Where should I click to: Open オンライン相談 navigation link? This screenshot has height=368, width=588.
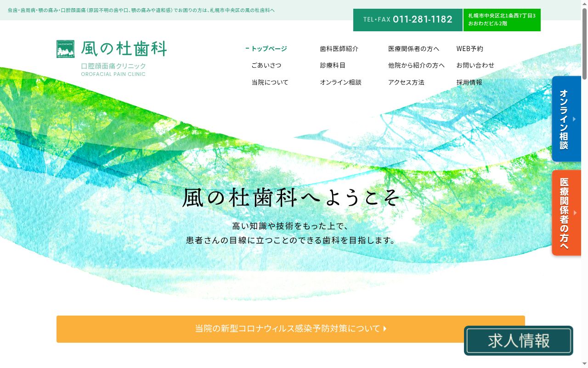[x=341, y=82]
